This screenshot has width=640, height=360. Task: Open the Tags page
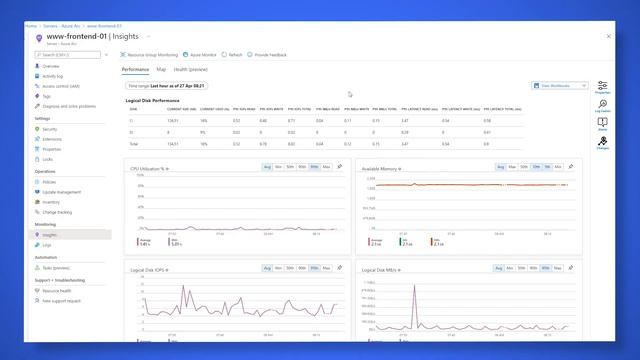click(46, 96)
